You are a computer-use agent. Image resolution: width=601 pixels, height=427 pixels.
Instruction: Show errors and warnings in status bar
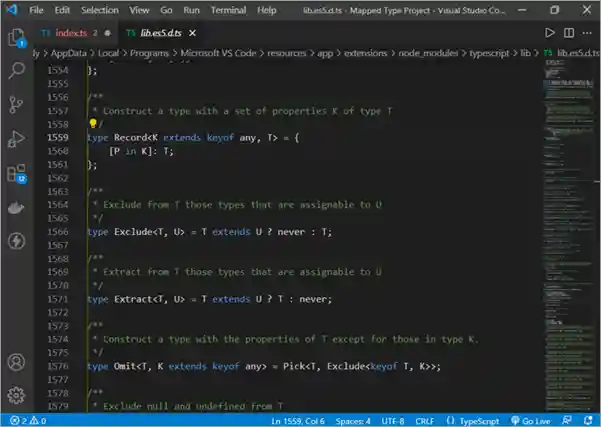pyautogui.click(x=29, y=421)
